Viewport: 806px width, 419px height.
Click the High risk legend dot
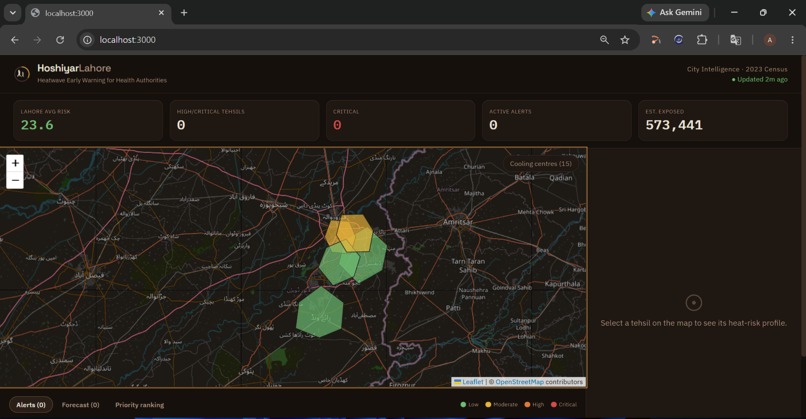(x=527, y=405)
